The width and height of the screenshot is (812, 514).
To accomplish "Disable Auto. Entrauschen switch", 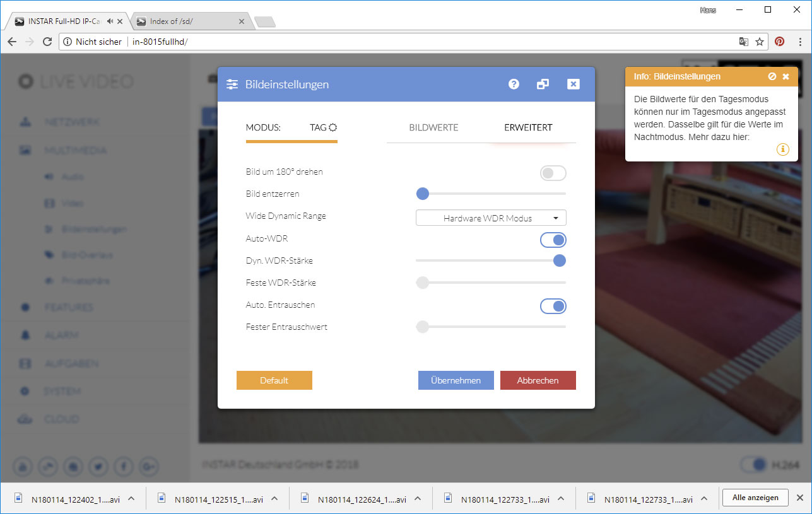I will point(553,306).
